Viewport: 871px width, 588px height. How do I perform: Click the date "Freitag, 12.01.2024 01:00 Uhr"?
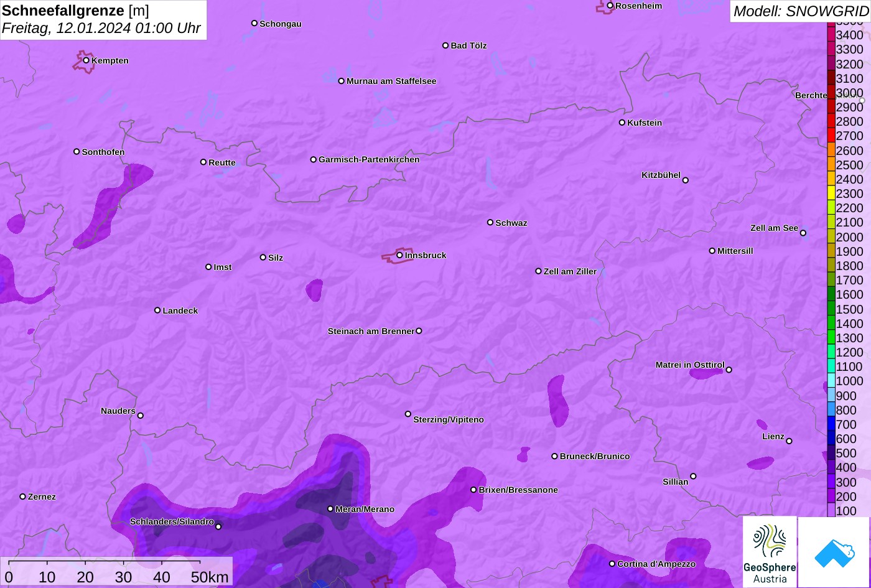[101, 28]
